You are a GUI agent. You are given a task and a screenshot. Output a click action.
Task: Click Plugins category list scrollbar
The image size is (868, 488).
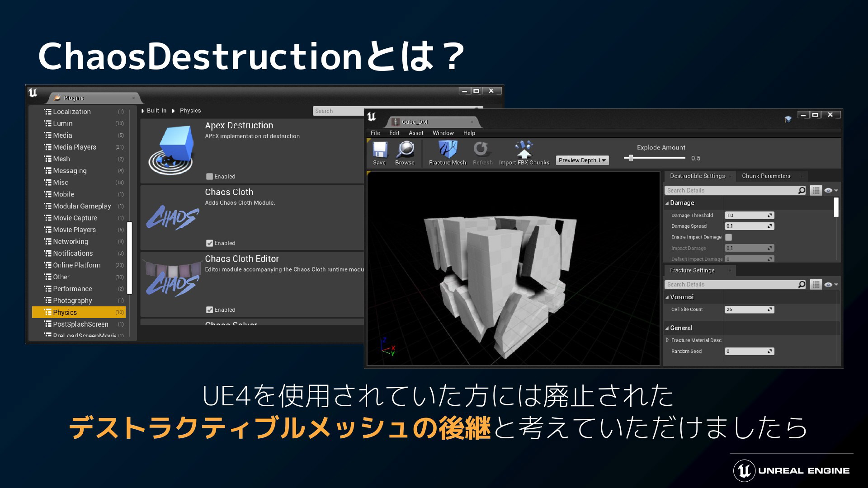click(x=130, y=258)
